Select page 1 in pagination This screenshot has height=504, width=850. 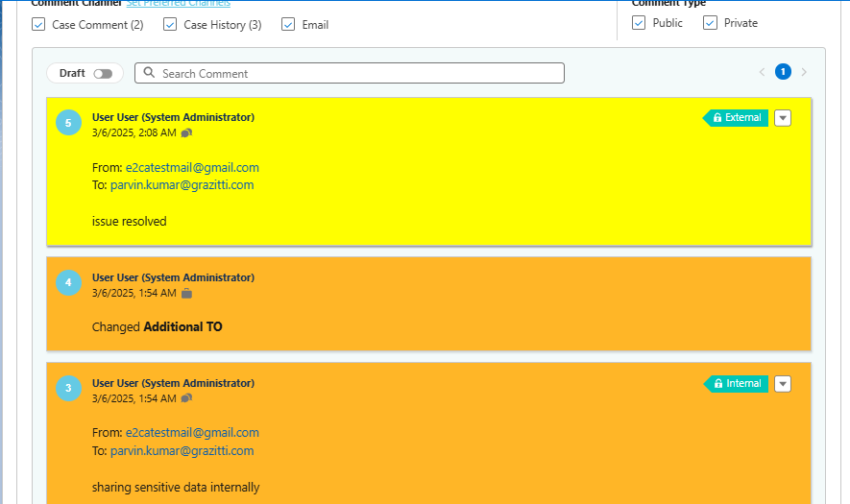[783, 72]
